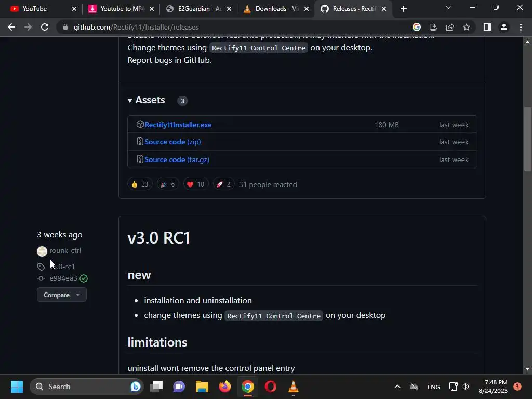Download Source code (tar.gz)

[x=177, y=159]
